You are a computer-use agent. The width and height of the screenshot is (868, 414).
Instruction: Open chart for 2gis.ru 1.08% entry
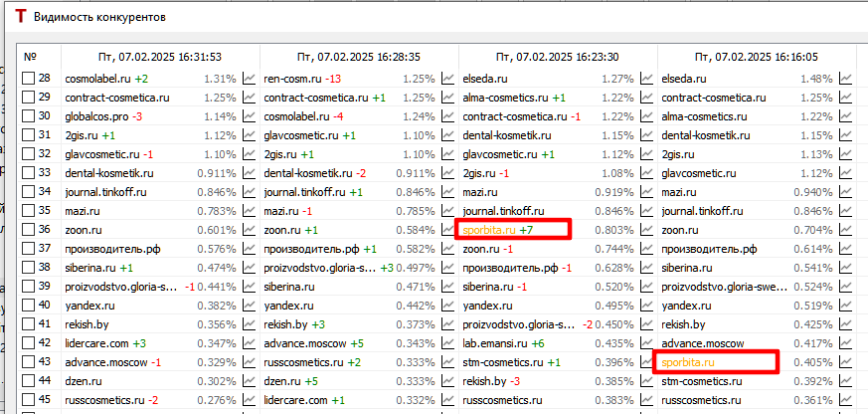point(646,173)
